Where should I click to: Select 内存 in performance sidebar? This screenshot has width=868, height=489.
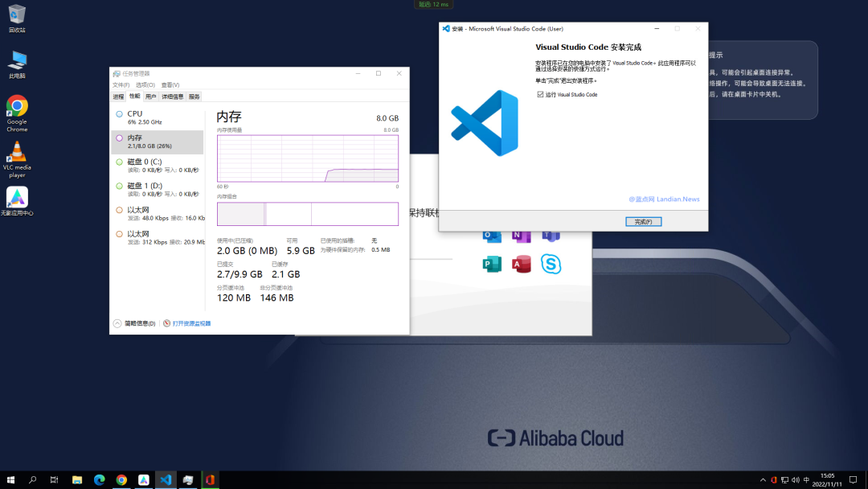click(x=158, y=142)
